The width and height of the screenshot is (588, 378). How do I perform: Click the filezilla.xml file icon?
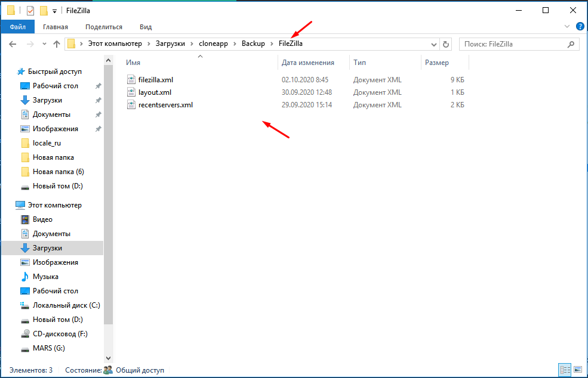(132, 79)
